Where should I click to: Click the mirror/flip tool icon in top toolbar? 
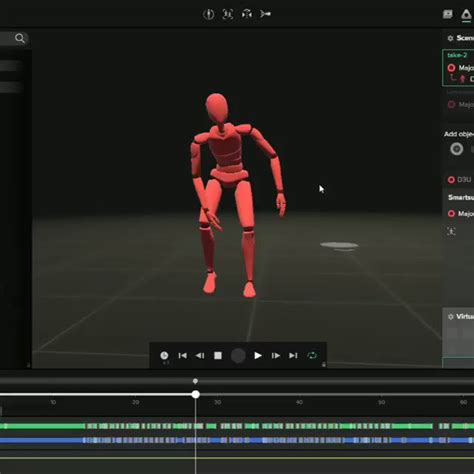pyautogui.click(x=247, y=14)
